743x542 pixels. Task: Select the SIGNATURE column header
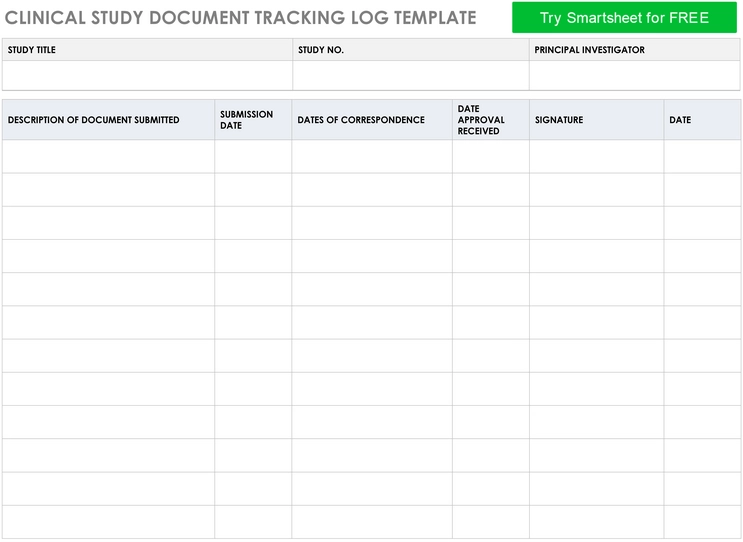pos(597,120)
